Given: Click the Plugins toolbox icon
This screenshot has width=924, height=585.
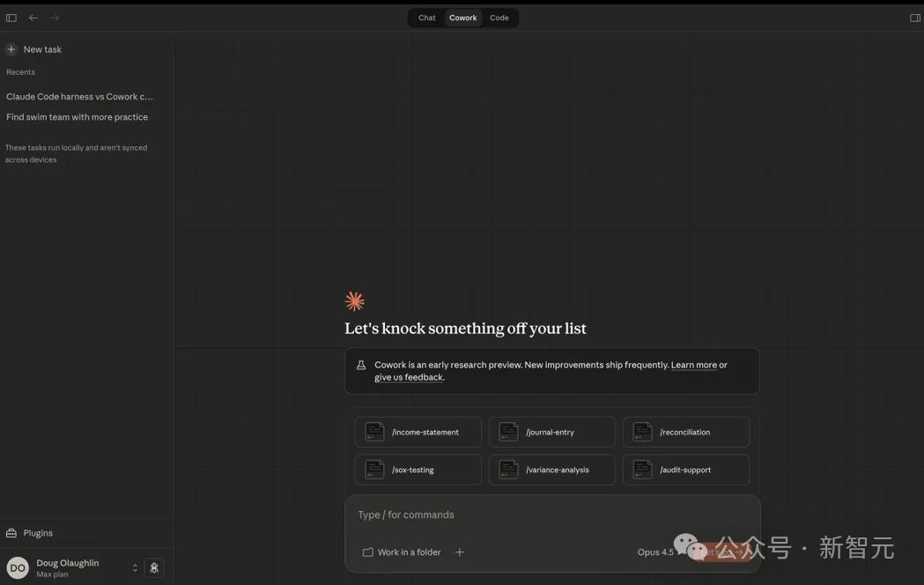Looking at the screenshot, I should pos(11,533).
